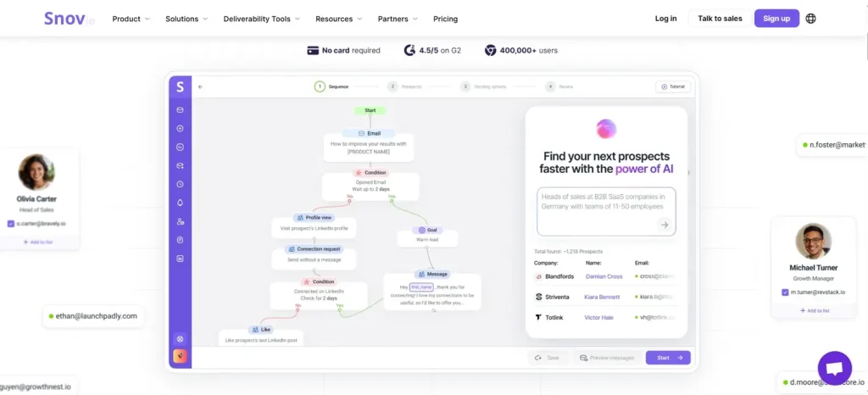Select the Striventa company logo

(x=538, y=297)
